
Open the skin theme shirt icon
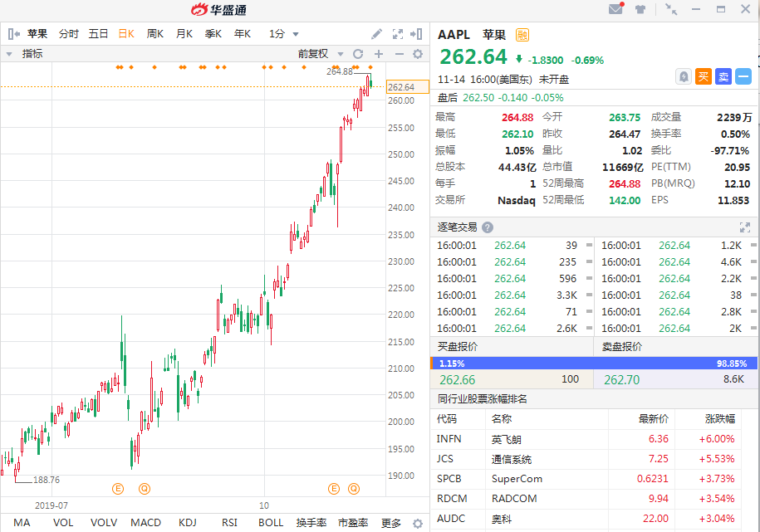(x=640, y=9)
